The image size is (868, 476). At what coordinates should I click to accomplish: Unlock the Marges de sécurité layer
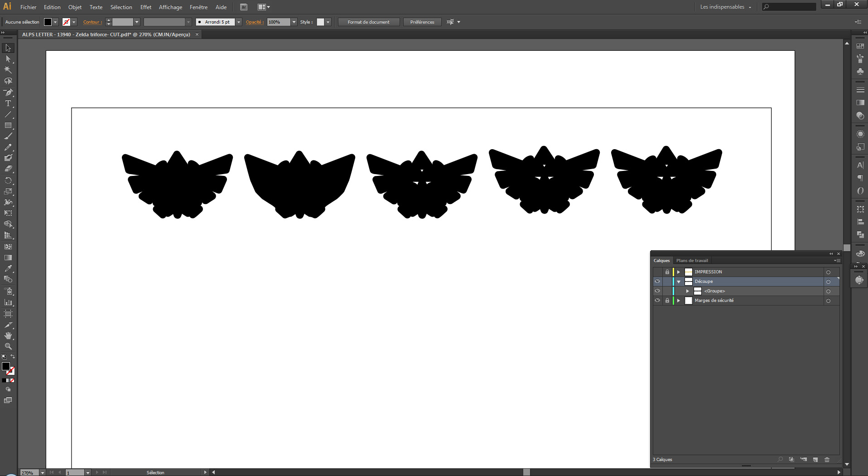point(667,300)
